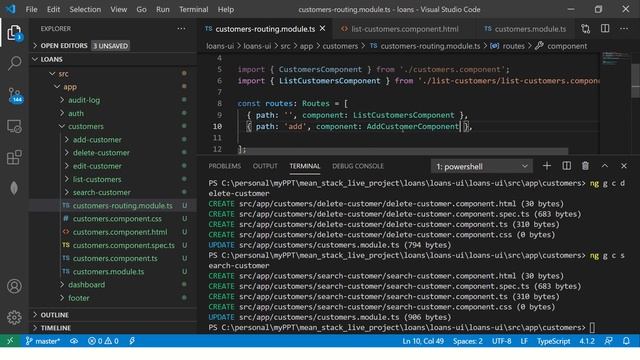Click the VS Code logo icon

[x=10, y=9]
